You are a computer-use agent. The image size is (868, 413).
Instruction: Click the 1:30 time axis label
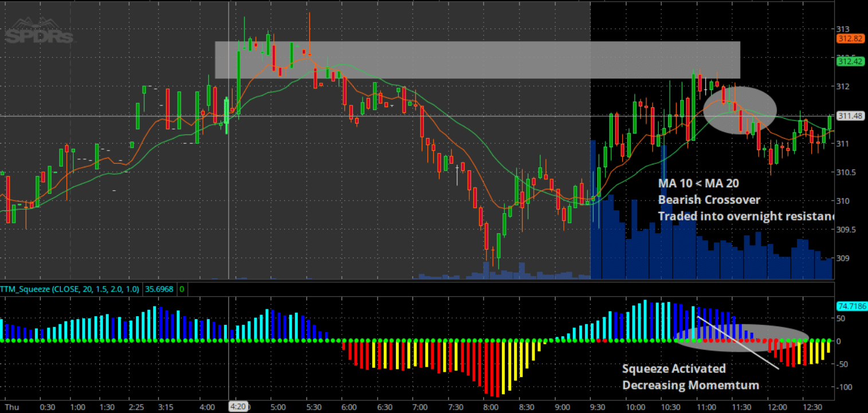107,407
